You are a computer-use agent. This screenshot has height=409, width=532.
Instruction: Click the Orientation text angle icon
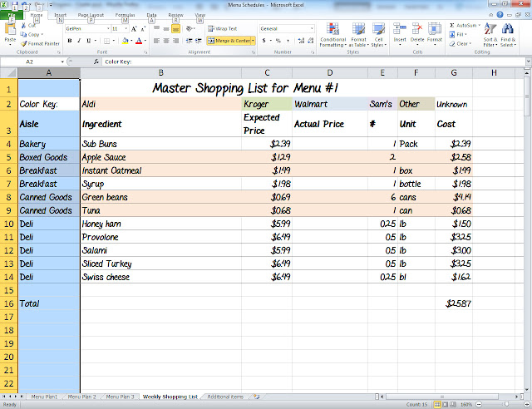pyautogui.click(x=190, y=29)
